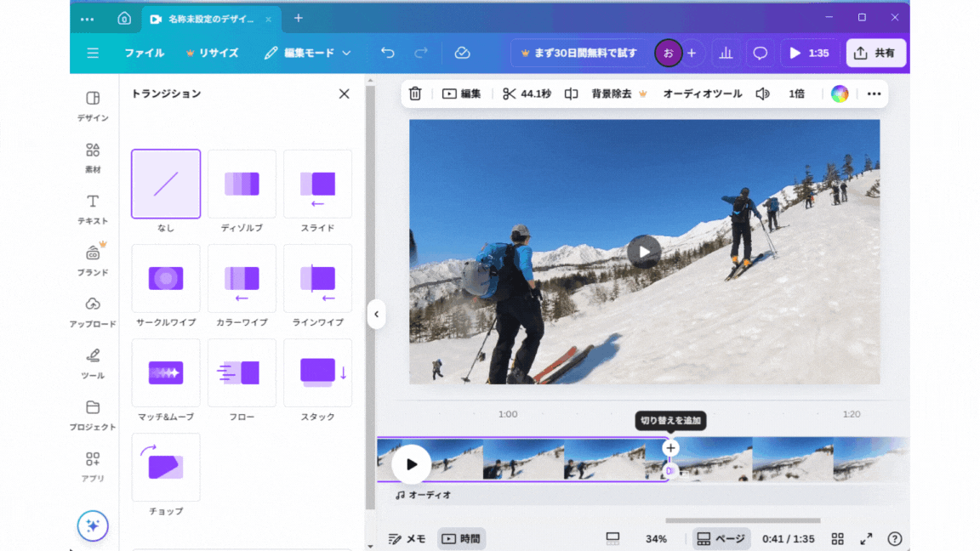Open the split page icon in toolbar

571,94
